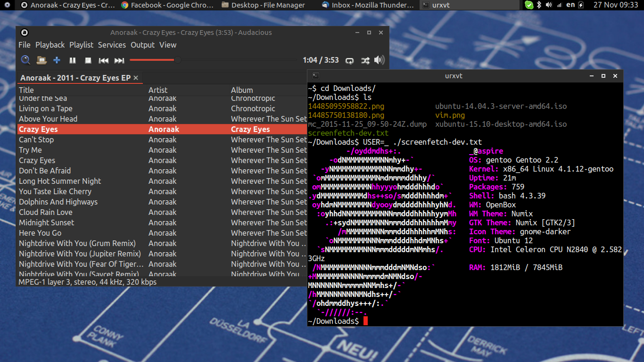
Task: Open the Audacious search library tool
Action: point(26,60)
